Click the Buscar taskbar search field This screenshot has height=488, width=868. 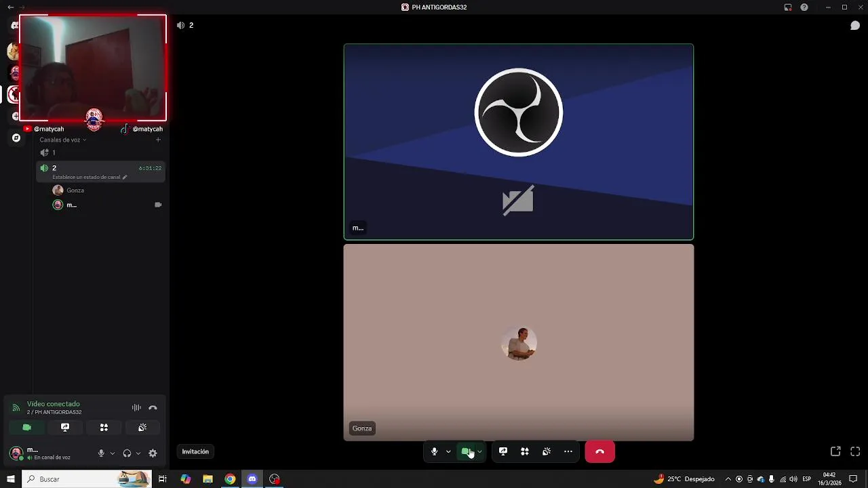tap(87, 479)
